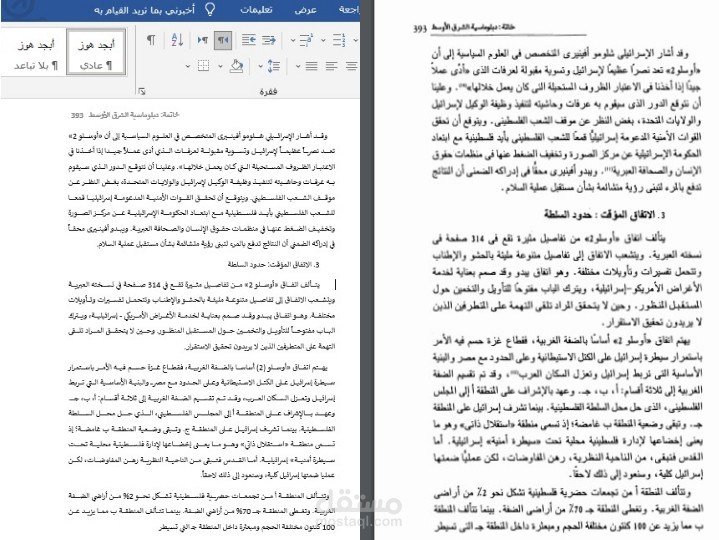719x540 pixels.
Task: Click heading 3. الاتفاق المؤقت in scanned page
Action: pos(604,215)
